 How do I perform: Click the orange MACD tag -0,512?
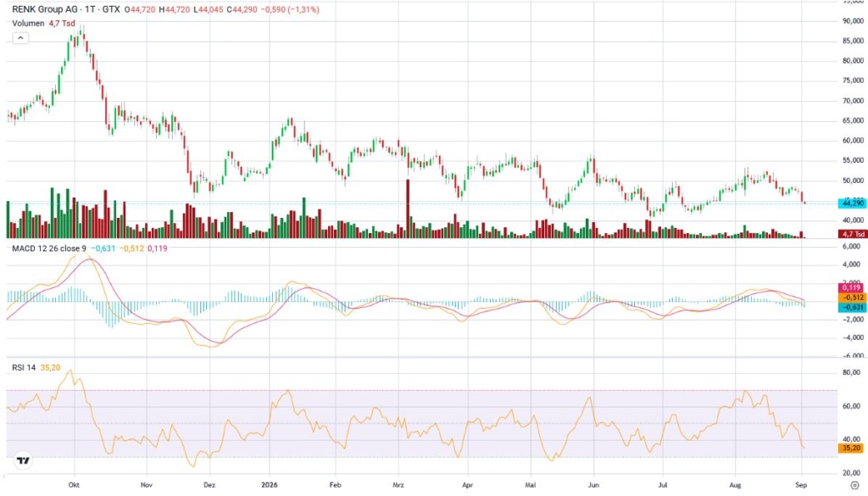(x=852, y=298)
